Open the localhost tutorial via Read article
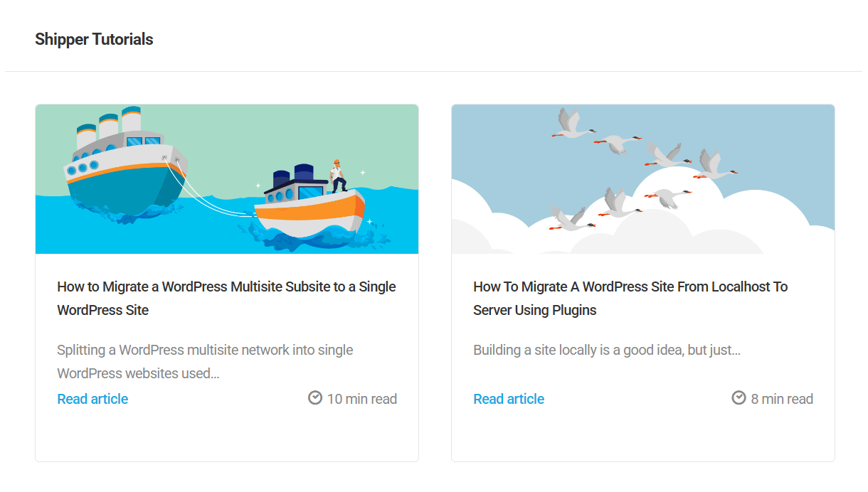This screenshot has width=868, height=492. click(x=508, y=399)
